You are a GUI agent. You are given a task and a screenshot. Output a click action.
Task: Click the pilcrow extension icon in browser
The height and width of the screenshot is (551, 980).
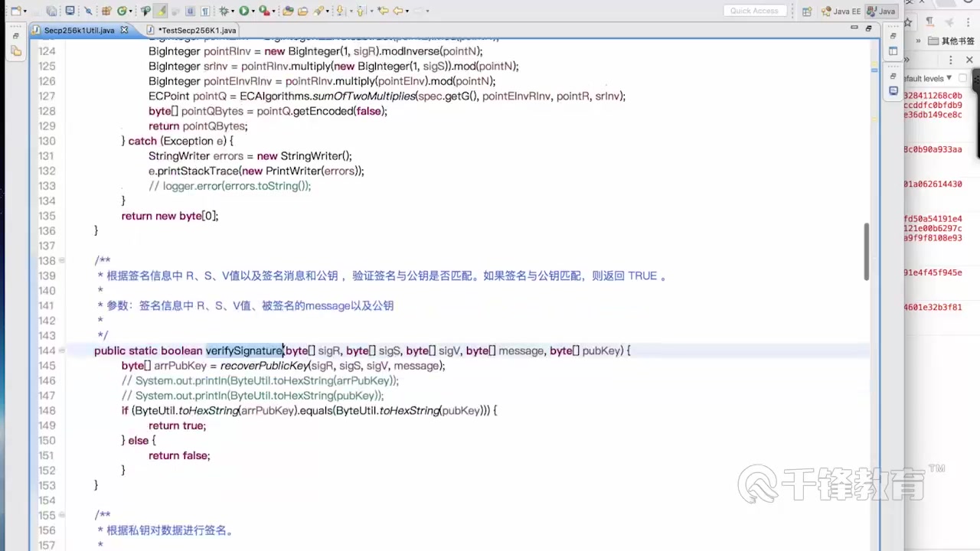click(x=929, y=22)
